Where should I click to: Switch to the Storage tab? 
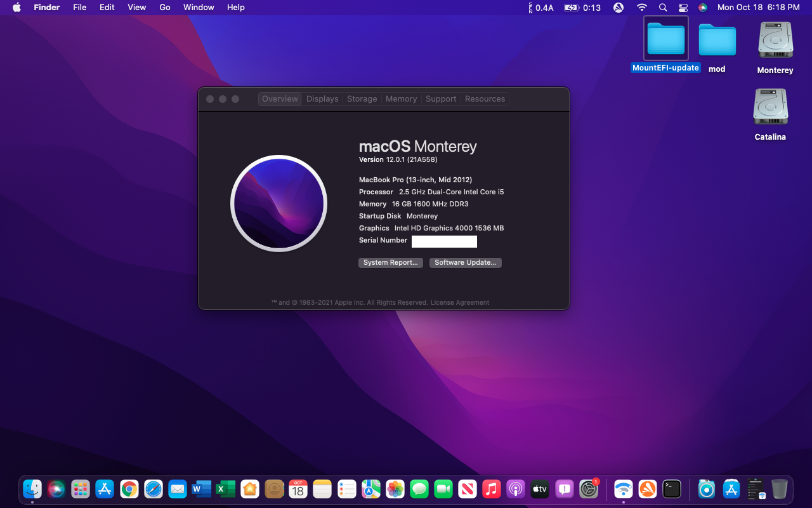362,99
